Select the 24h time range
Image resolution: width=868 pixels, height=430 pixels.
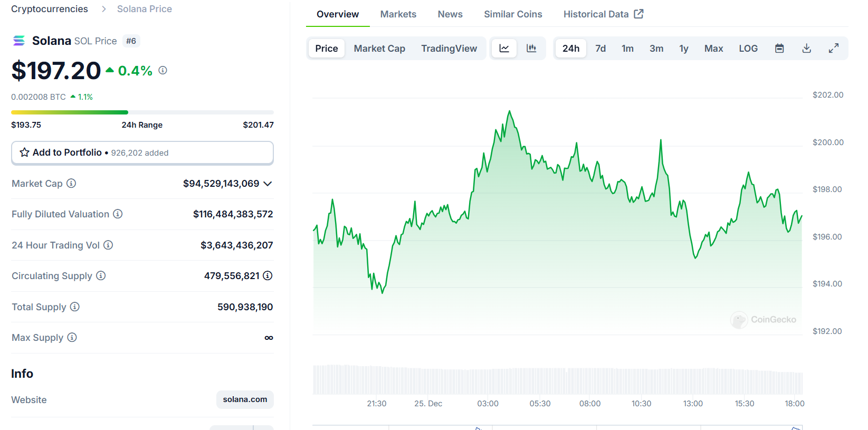pyautogui.click(x=571, y=49)
